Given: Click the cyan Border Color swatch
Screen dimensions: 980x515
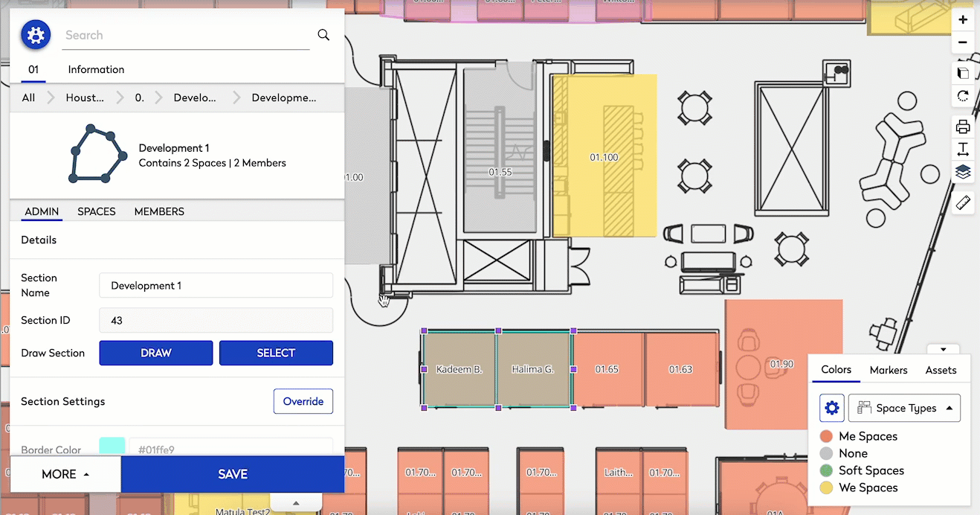Looking at the screenshot, I should 112,447.
